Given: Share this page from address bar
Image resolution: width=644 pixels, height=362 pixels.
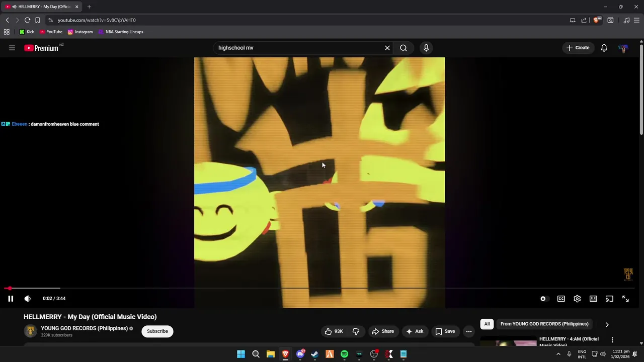Looking at the screenshot, I should [584, 20].
